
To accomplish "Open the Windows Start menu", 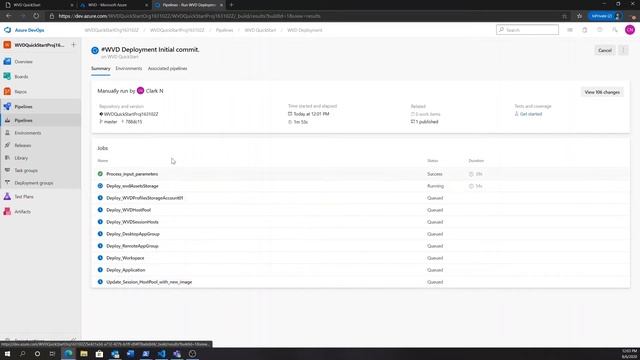I will [x=7, y=353].
